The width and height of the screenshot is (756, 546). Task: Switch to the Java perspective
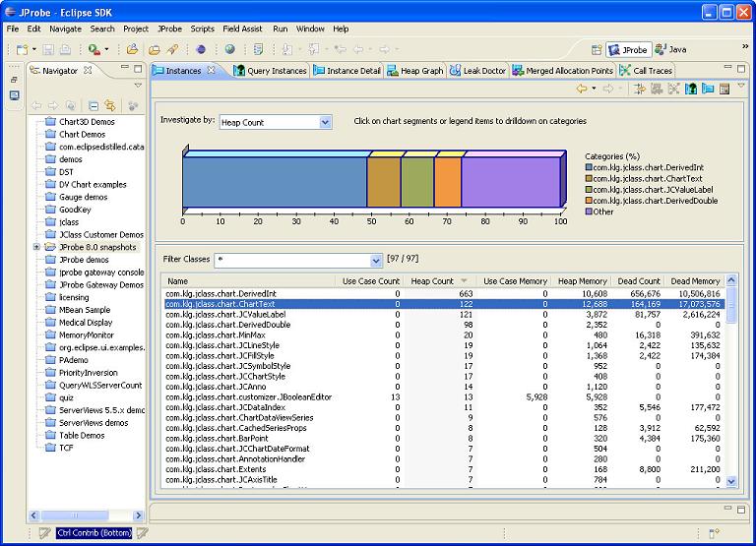tap(670, 49)
